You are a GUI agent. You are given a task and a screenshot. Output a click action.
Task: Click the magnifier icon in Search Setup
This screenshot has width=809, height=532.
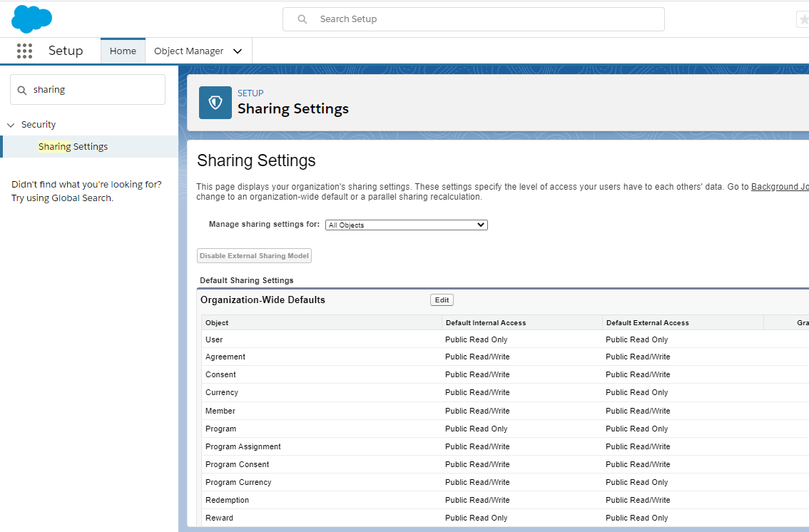coord(302,19)
